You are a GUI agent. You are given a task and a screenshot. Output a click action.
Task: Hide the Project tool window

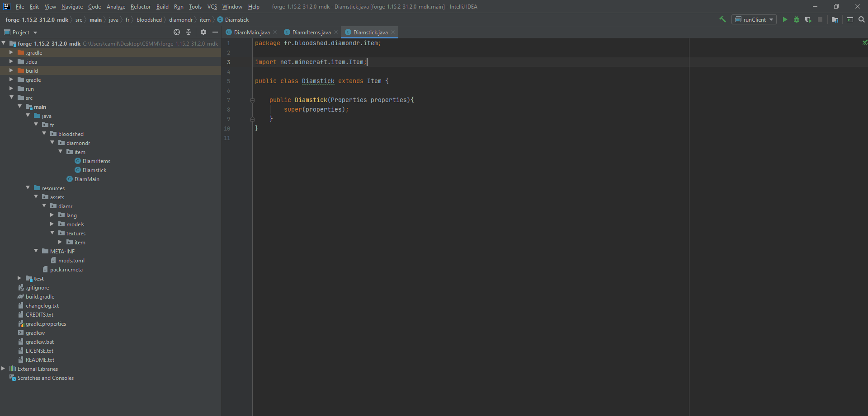click(x=215, y=32)
